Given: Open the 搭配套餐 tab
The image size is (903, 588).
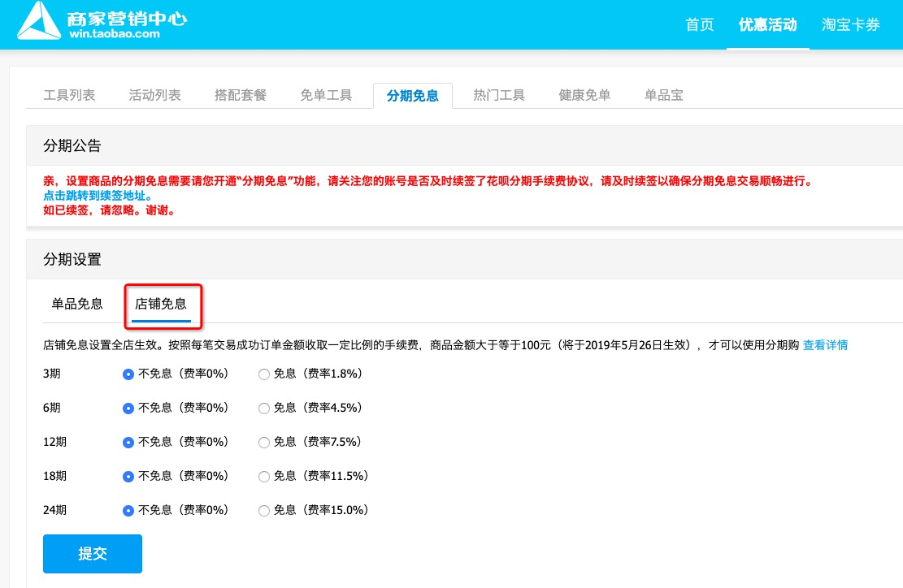Looking at the screenshot, I should pyautogui.click(x=240, y=95).
